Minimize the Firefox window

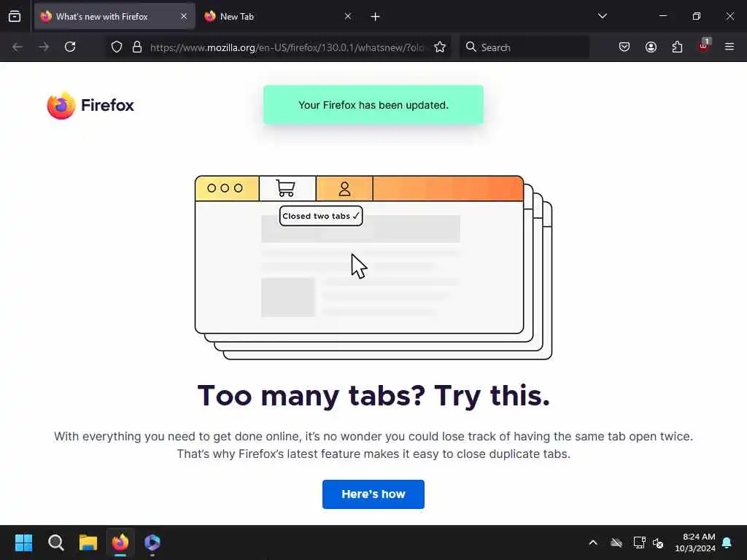point(662,16)
